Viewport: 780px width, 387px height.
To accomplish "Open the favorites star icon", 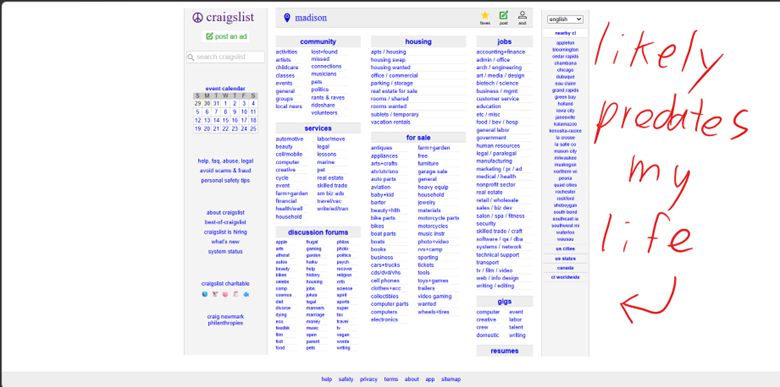I will (x=485, y=15).
